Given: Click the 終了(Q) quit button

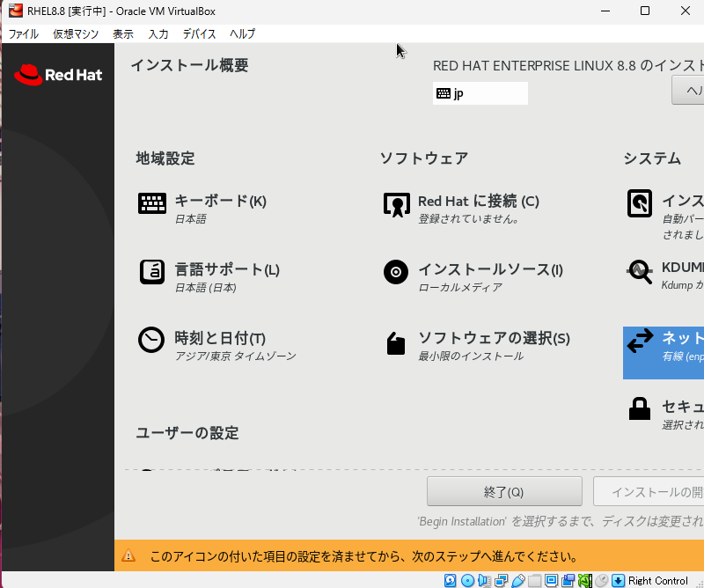Looking at the screenshot, I should tap(504, 491).
